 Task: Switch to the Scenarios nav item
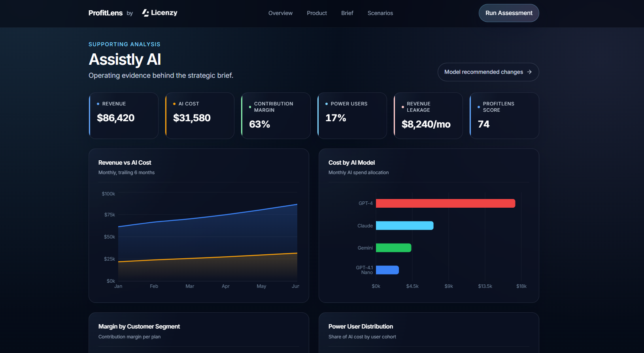click(380, 13)
